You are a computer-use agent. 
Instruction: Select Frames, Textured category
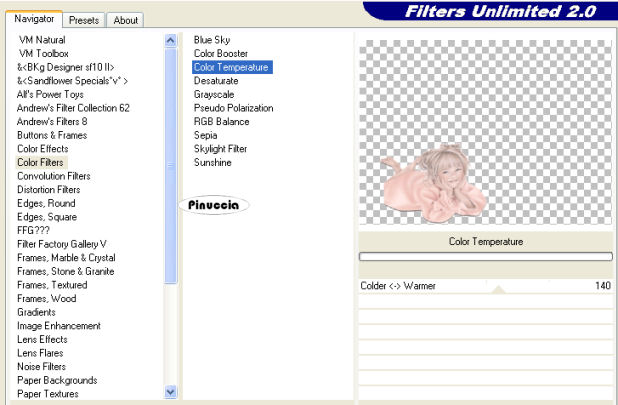[52, 285]
